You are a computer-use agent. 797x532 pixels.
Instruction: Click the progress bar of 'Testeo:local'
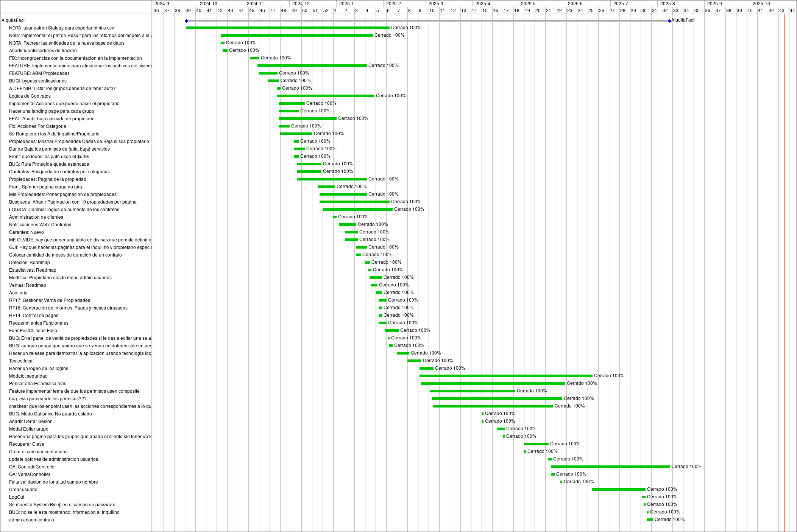point(414,361)
